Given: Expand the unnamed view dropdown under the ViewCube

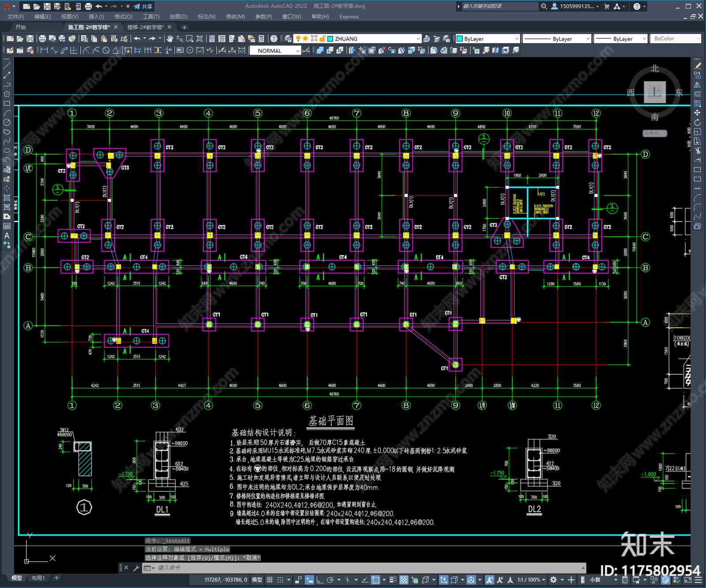Looking at the screenshot, I should click(x=654, y=133).
